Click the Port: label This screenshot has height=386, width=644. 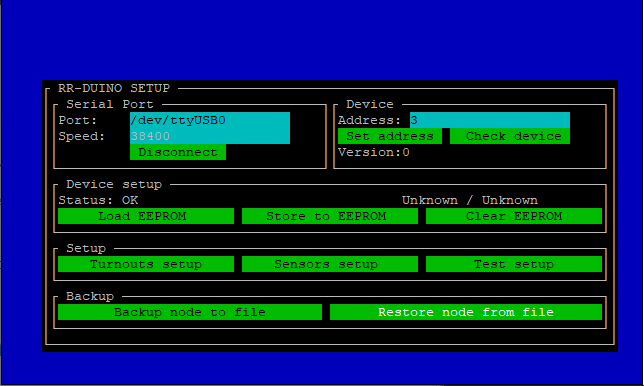tap(78, 120)
